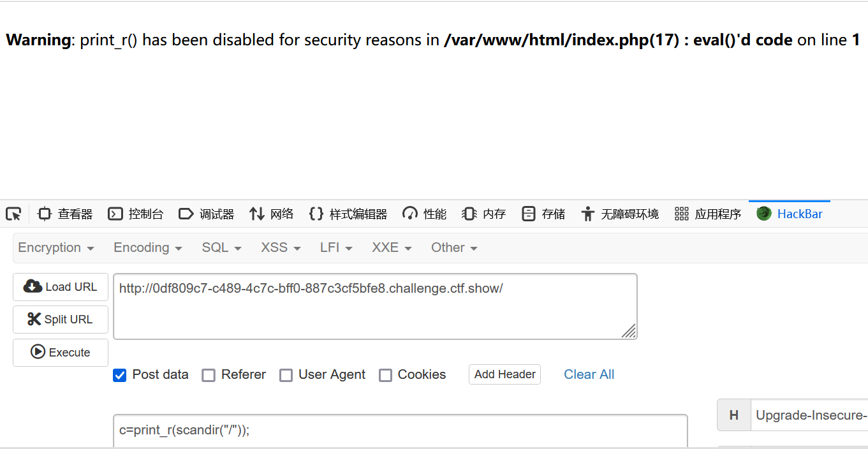The height and width of the screenshot is (449, 868).
Task: Open the SQL dropdown menu
Action: tap(221, 248)
